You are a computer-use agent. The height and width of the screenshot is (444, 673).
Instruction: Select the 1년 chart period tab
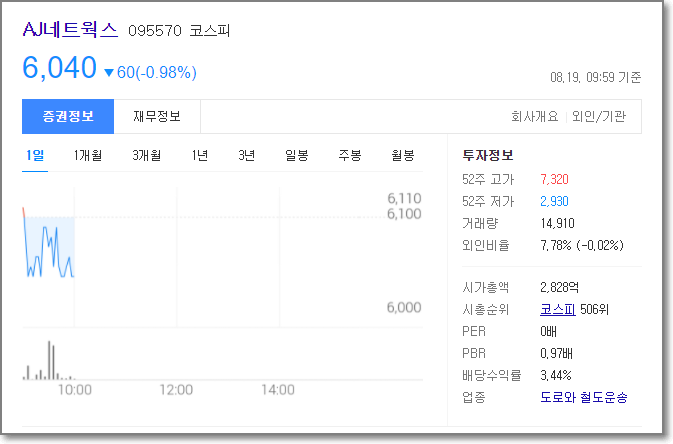tap(200, 155)
